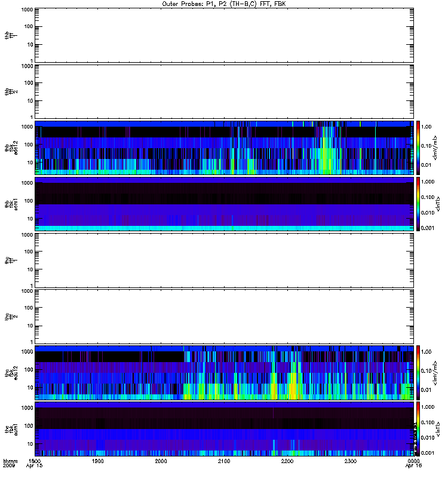The height and width of the screenshot is (478, 448).
Task: Select the 'thb fbk scm1' axis label
Action: pos(11,204)
